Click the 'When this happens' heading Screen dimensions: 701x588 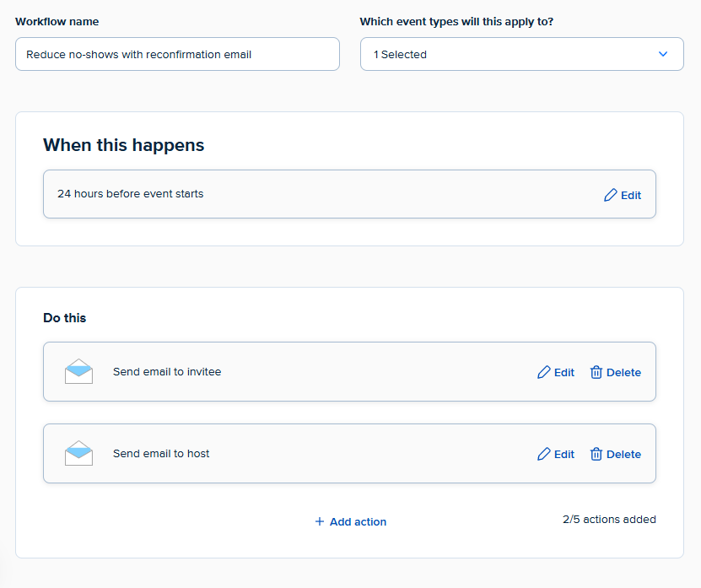(123, 145)
